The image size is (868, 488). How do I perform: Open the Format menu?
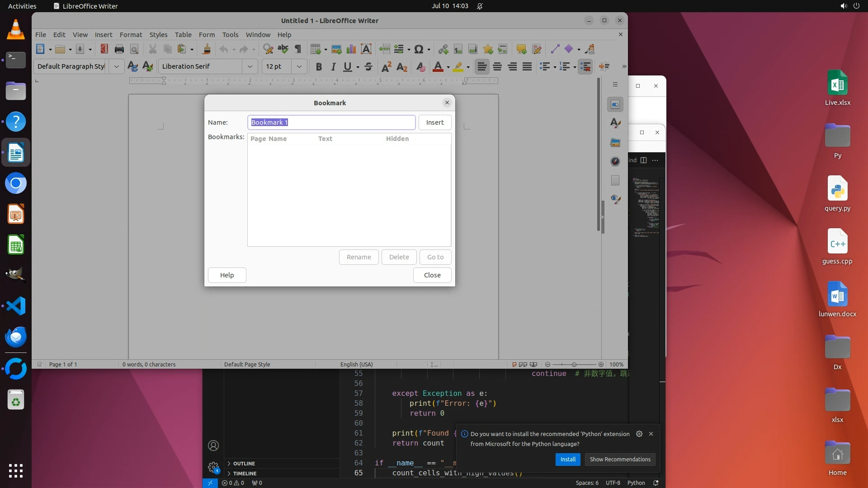point(131,35)
